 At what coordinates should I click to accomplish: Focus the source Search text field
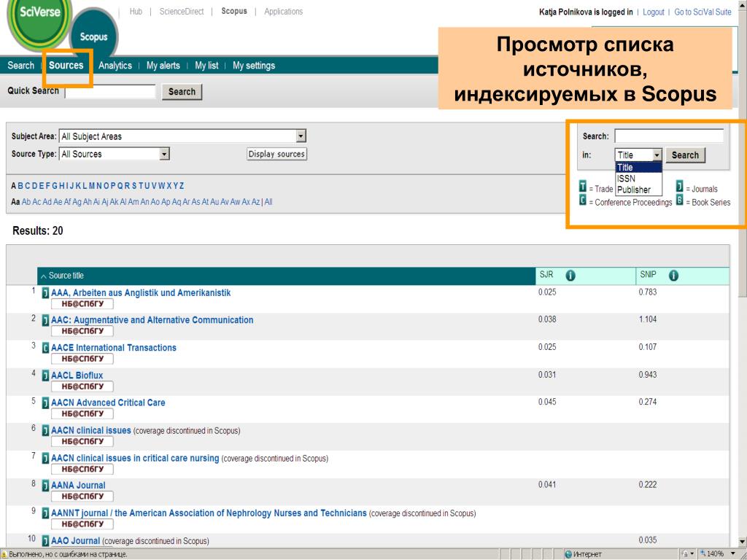669,136
